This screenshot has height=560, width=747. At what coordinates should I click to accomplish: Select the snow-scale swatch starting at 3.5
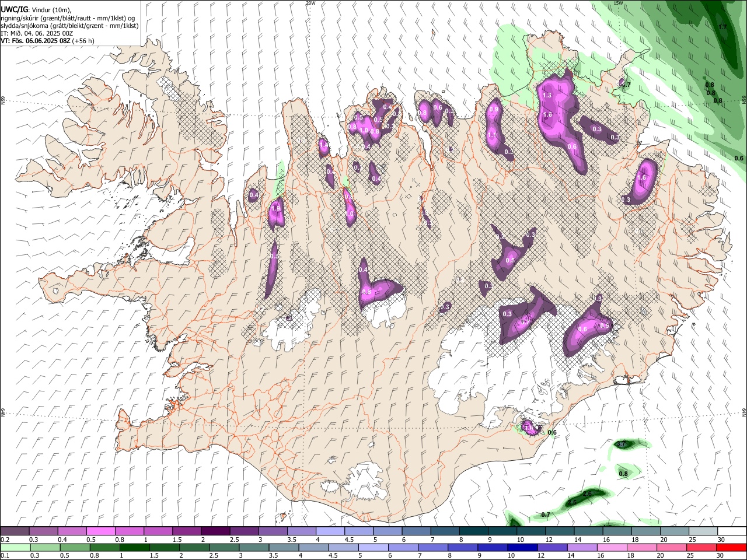pos(301,531)
